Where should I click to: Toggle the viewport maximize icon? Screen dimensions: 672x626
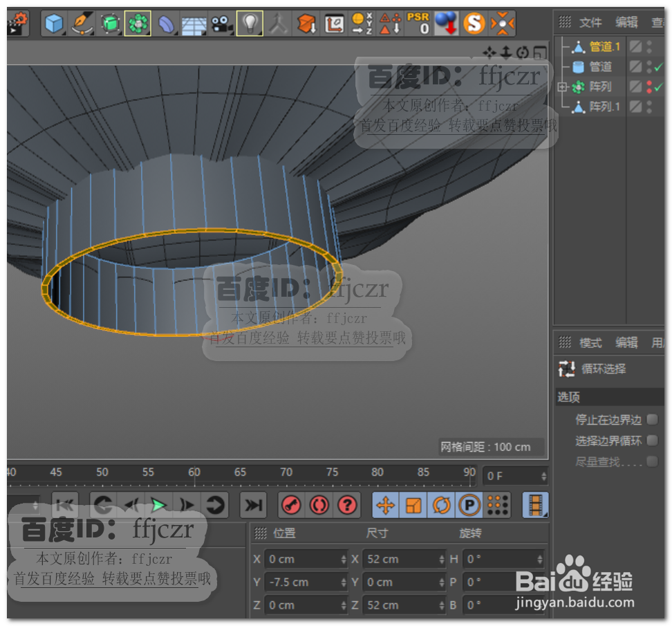coord(540,53)
